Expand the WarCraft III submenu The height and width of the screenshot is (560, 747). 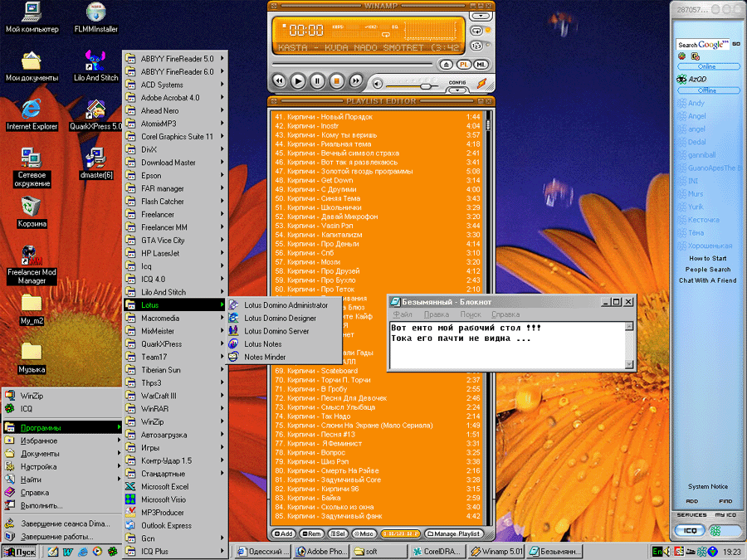click(175, 396)
